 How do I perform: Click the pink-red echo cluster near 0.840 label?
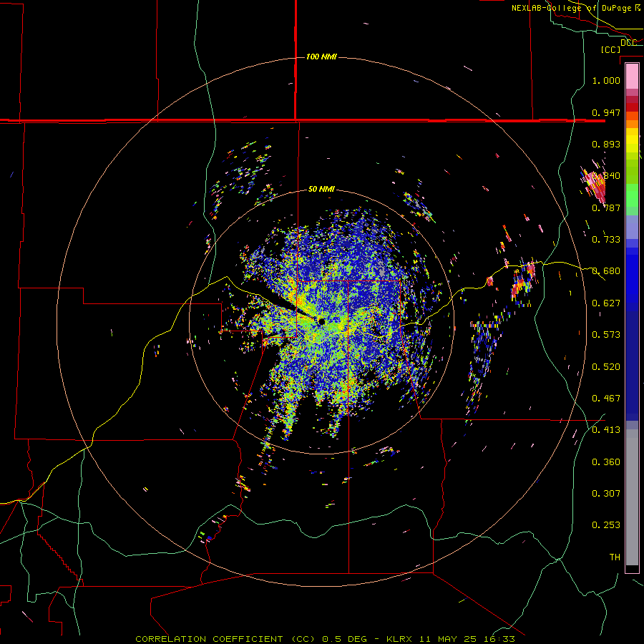coord(595,183)
